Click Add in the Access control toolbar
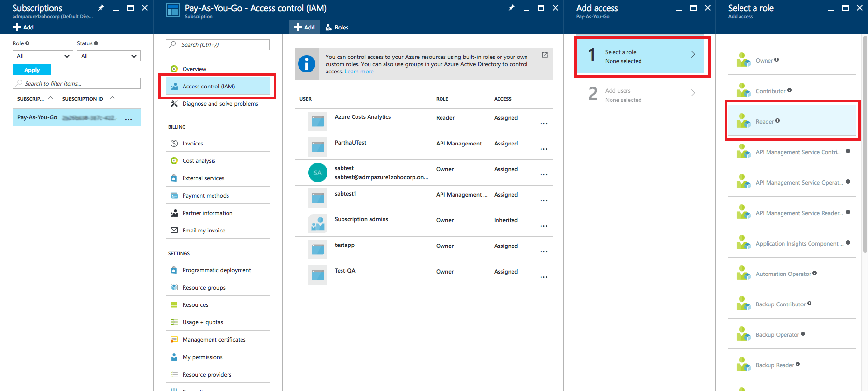 tap(304, 28)
